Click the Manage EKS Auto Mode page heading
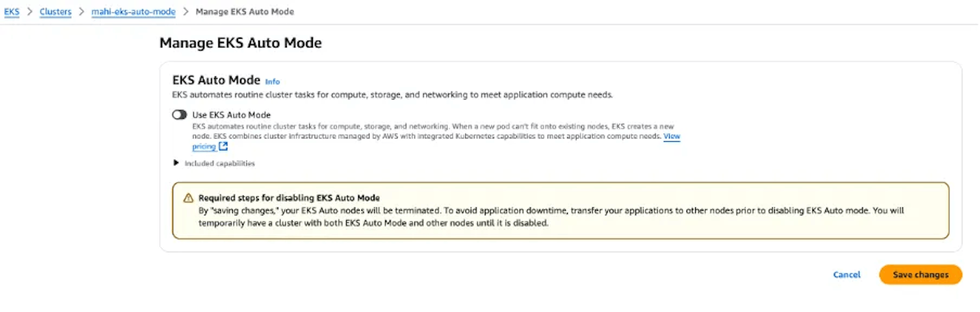The image size is (980, 312). click(x=240, y=43)
